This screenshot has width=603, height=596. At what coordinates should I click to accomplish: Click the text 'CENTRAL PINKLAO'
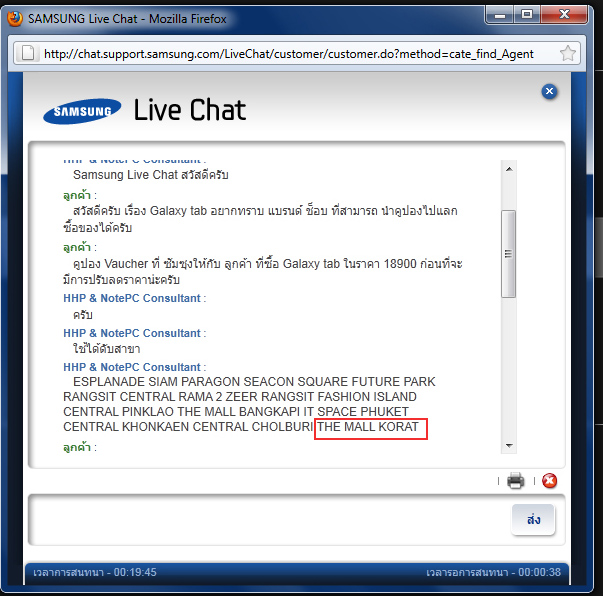(x=118, y=412)
